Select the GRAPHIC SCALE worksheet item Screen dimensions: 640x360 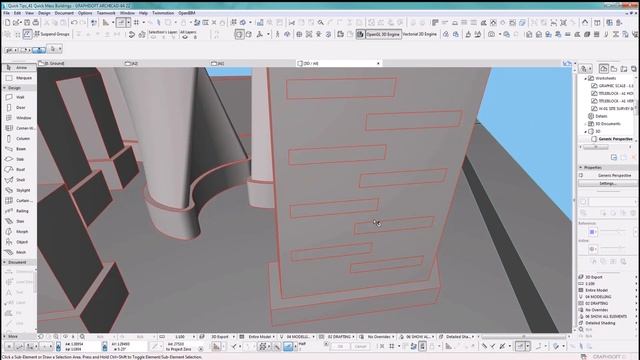coord(616,86)
